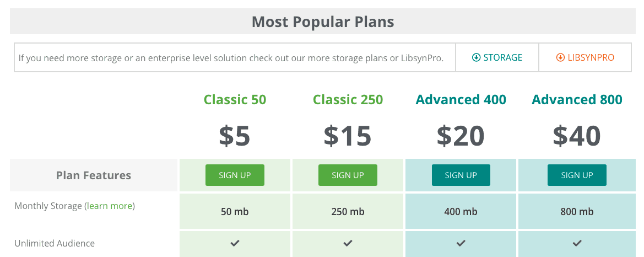The width and height of the screenshot is (644, 257).
Task: Open the STORAGE plans link
Action: (x=497, y=57)
